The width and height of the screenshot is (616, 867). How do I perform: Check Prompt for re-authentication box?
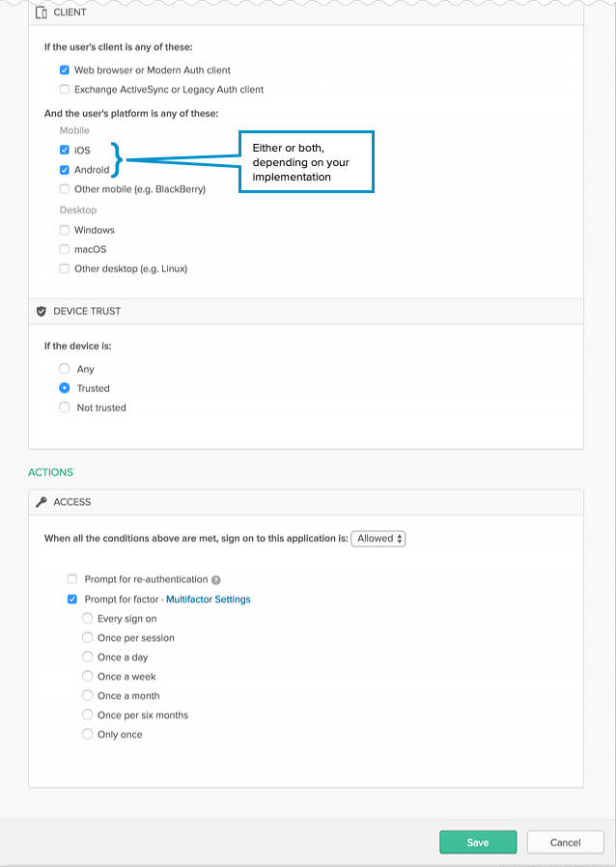coord(72,579)
